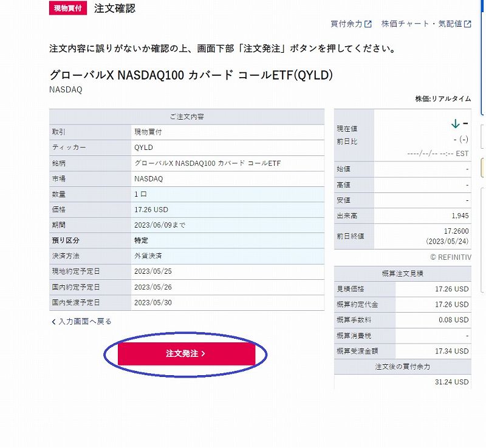Click the 決済方法 row label
This screenshot has width=486, height=448.
click(66, 256)
